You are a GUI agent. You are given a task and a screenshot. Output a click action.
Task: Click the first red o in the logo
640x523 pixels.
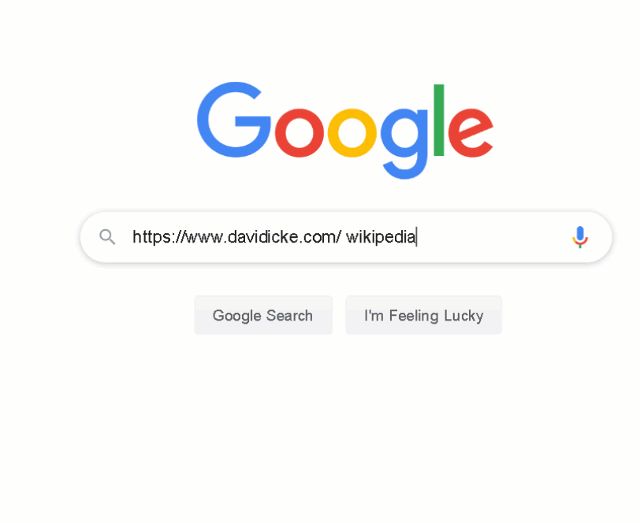click(x=299, y=133)
